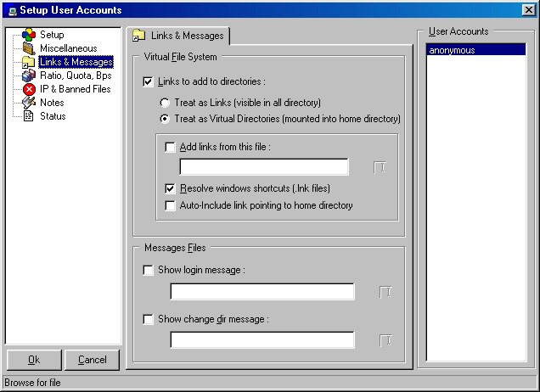This screenshot has height=392, width=540.
Task: Select anonymous in User Accounts list
Action: coord(475,50)
